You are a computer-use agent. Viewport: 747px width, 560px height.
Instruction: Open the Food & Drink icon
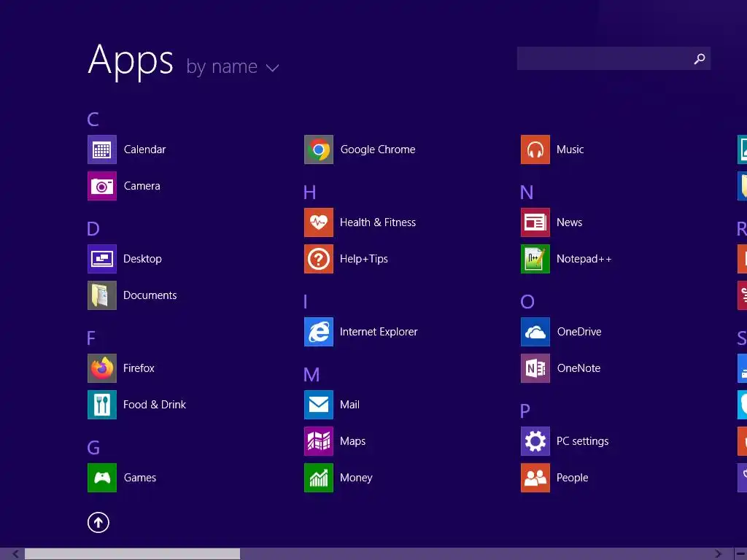pyautogui.click(x=102, y=405)
